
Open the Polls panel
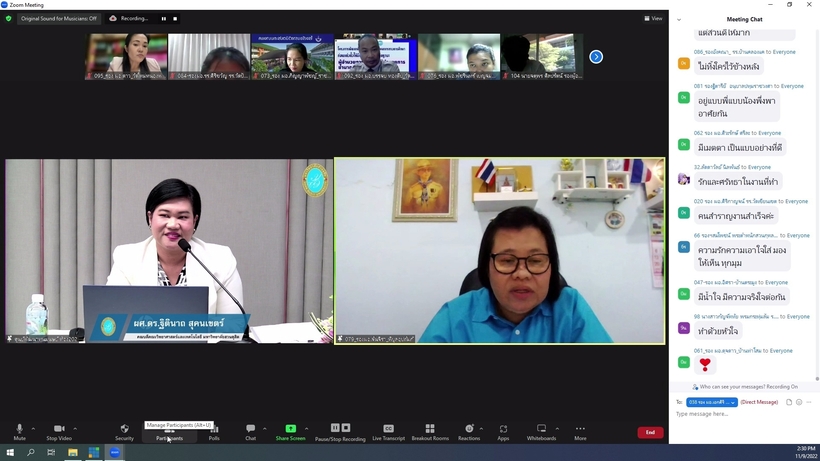[214, 432]
